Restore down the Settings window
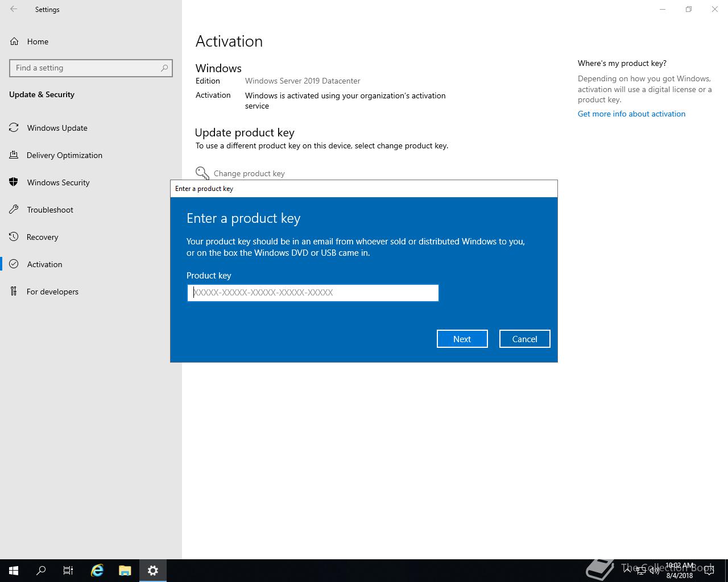728x582 pixels. click(x=689, y=9)
